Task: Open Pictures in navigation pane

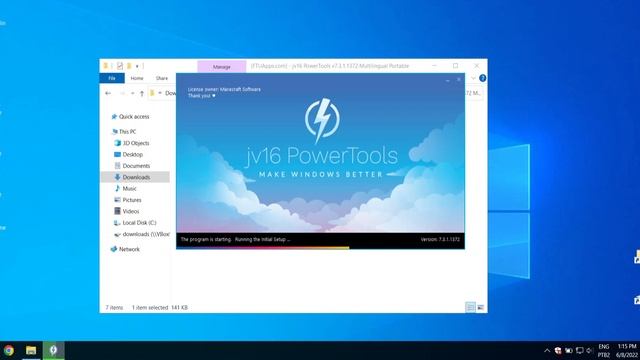Action: tap(132, 200)
